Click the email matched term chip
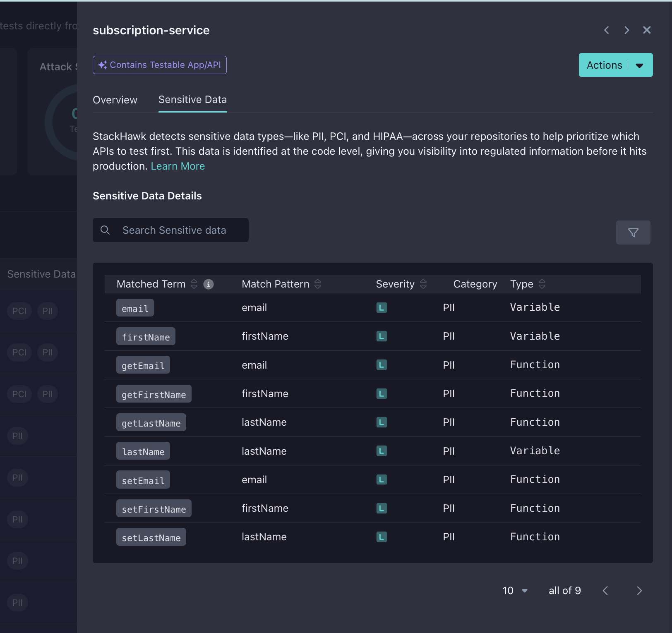672x633 pixels. click(x=135, y=308)
